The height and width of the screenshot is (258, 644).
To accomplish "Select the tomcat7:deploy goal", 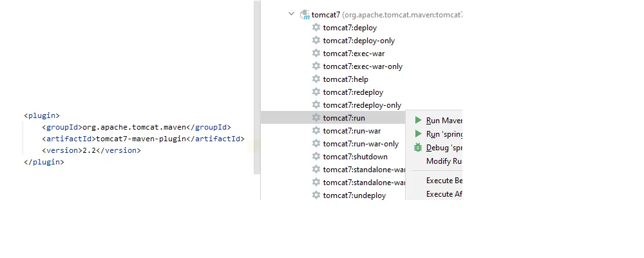I will click(350, 28).
